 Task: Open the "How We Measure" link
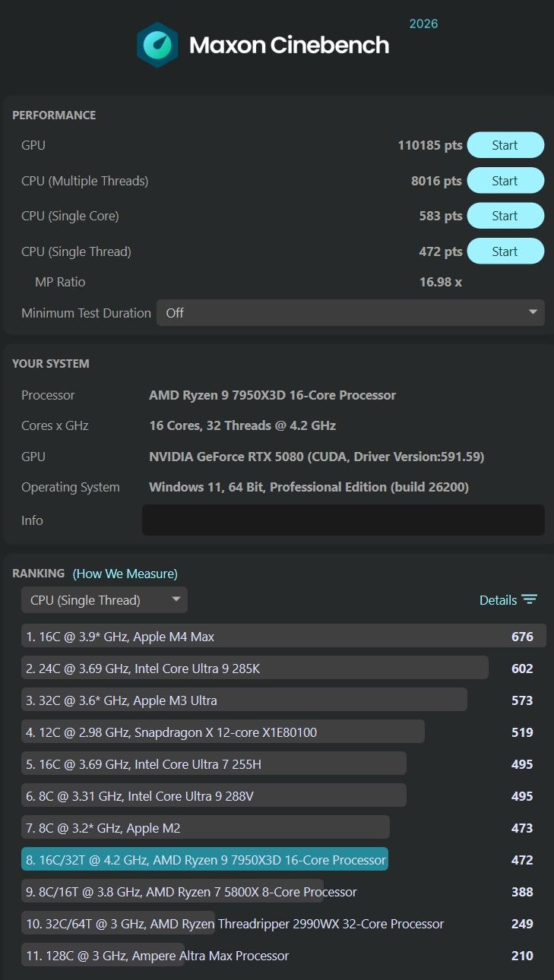pos(124,573)
